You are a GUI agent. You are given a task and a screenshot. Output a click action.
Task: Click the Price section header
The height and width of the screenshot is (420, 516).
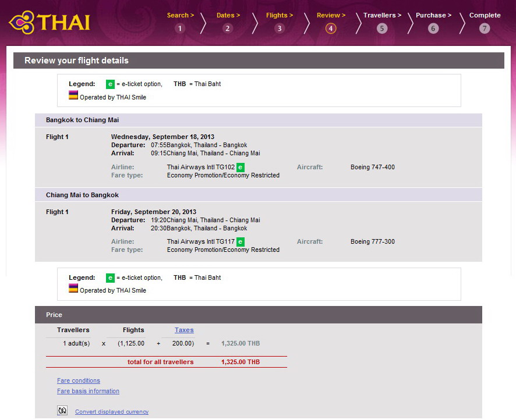click(259, 315)
